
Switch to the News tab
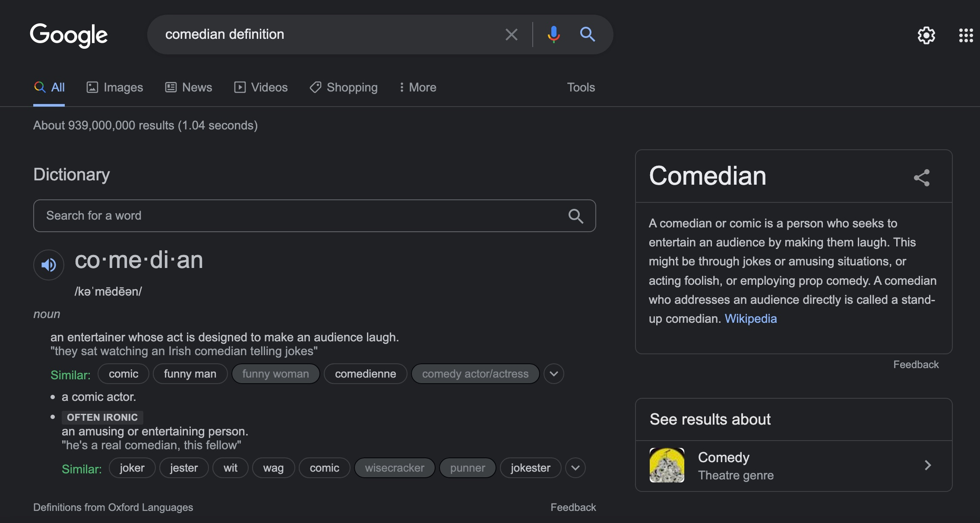tap(197, 87)
